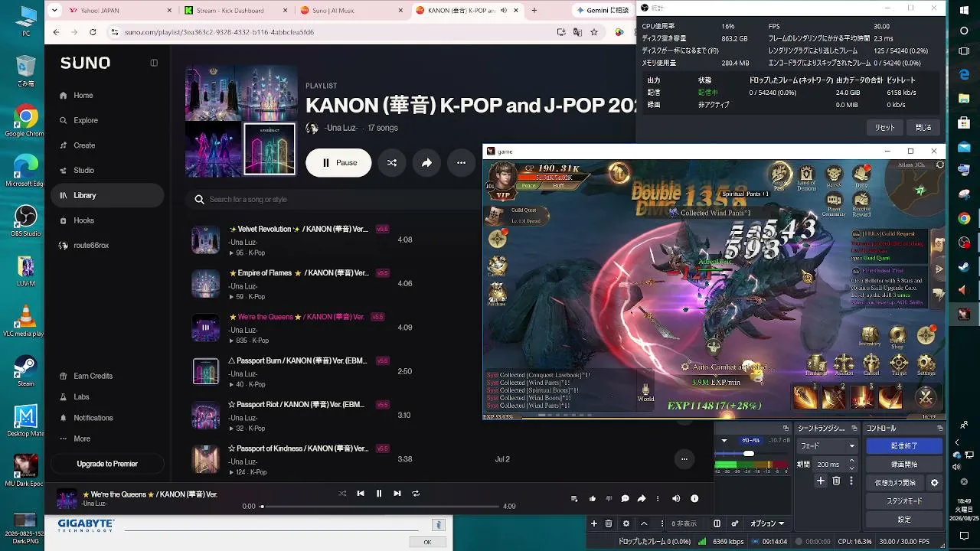980x551 pixels.
Task: Like the currently playing song
Action: click(593, 498)
